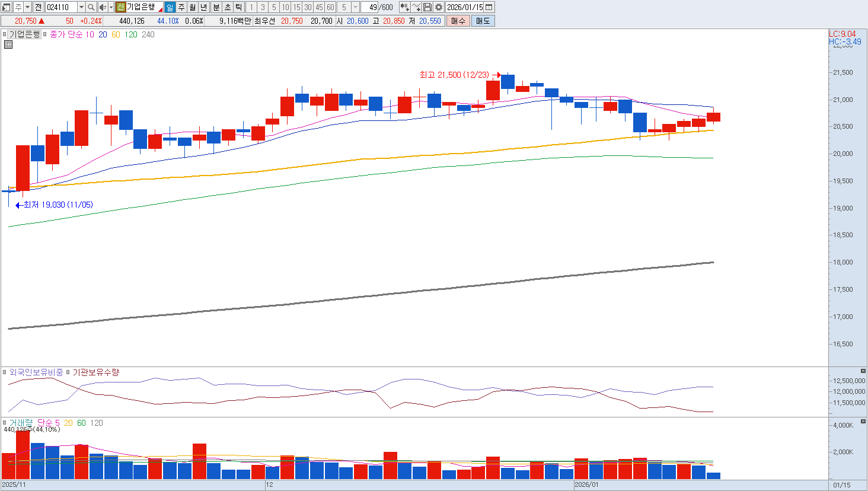The image size is (868, 491).
Task: Click the 49 candle count input field
Action: 378,7
